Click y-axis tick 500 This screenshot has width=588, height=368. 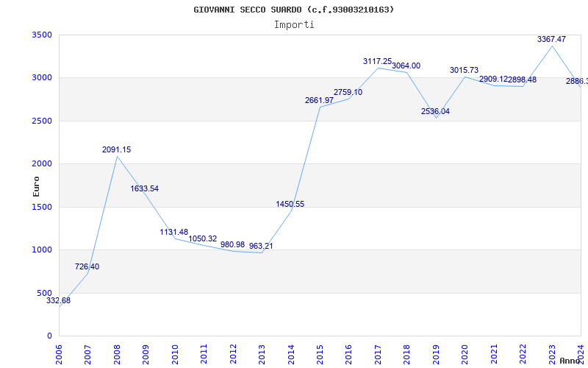tap(46, 293)
